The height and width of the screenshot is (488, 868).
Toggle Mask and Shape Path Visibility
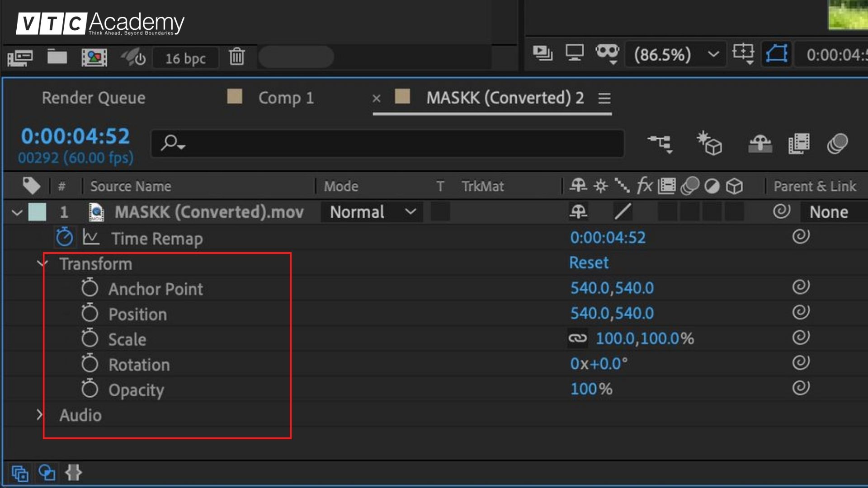point(776,54)
